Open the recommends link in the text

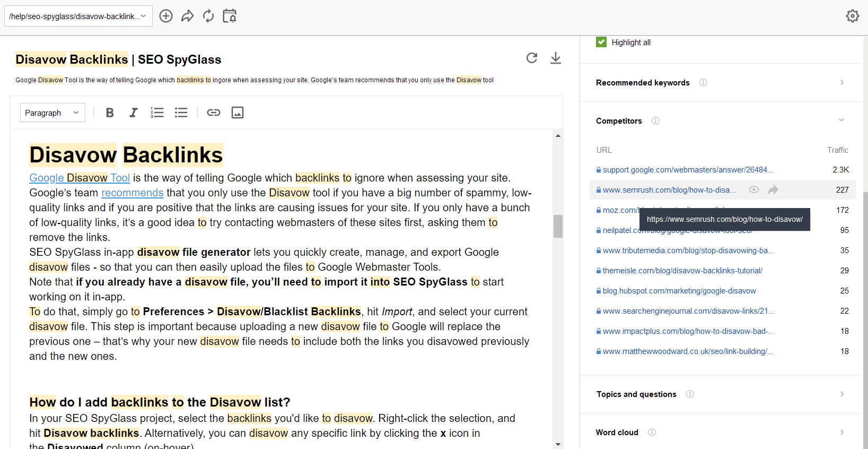pos(133,193)
